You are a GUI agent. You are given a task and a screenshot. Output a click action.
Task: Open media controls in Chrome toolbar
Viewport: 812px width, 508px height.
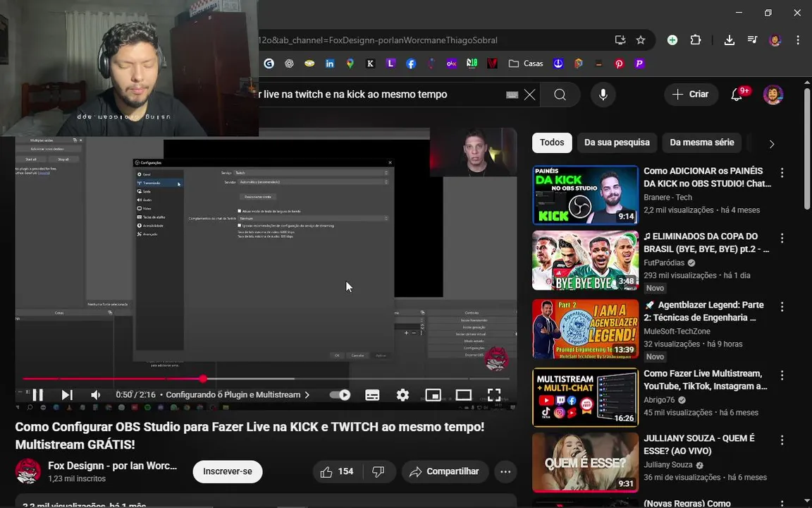coord(753,40)
